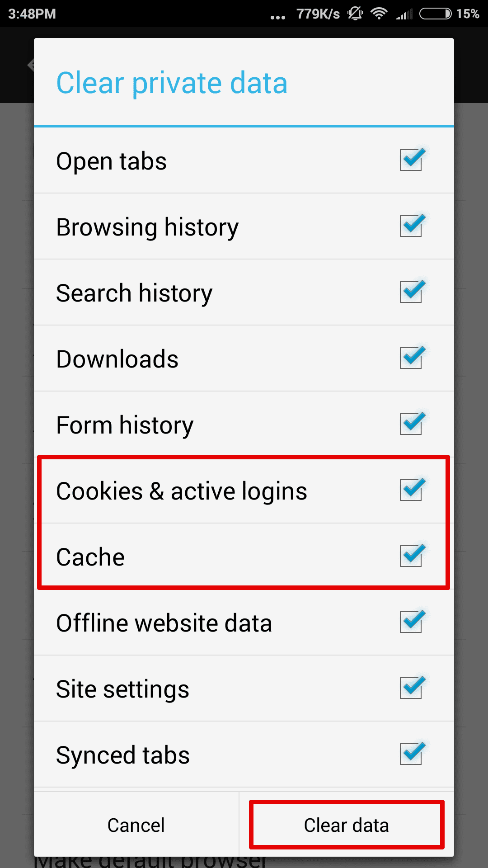Deselect the Form history item
This screenshot has height=868, width=488.
(x=411, y=424)
